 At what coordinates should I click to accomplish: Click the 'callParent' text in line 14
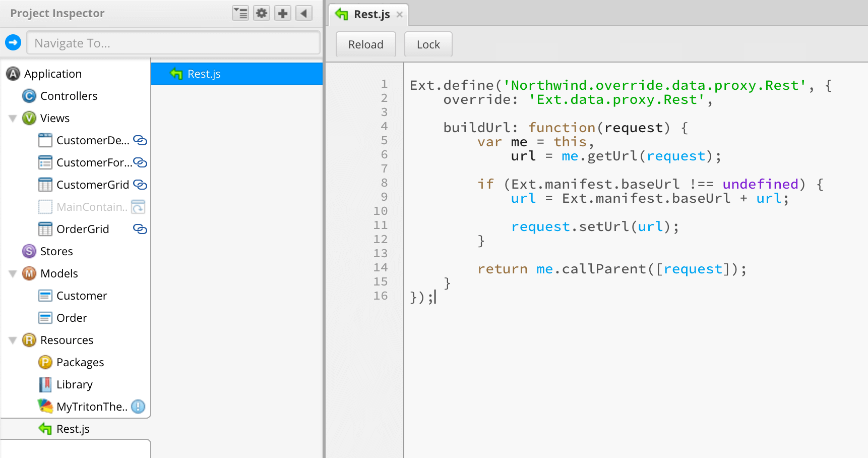604,269
